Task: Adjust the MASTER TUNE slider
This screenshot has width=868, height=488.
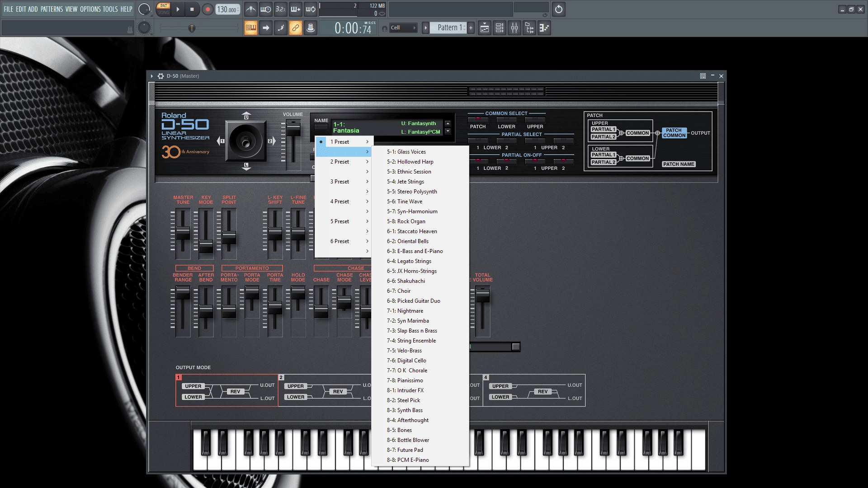Action: pos(183,234)
